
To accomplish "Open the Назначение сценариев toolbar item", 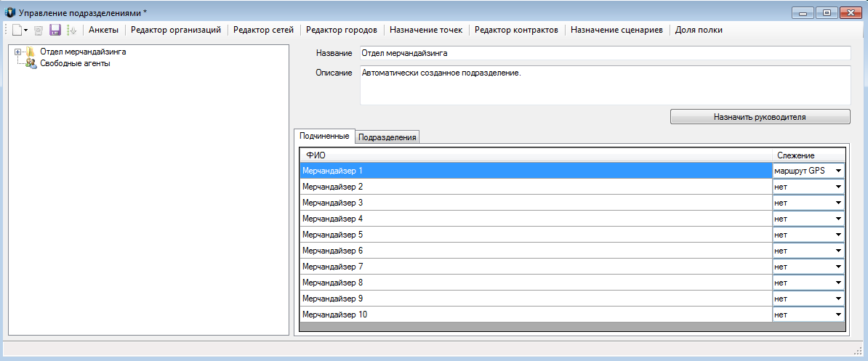I will (616, 30).
